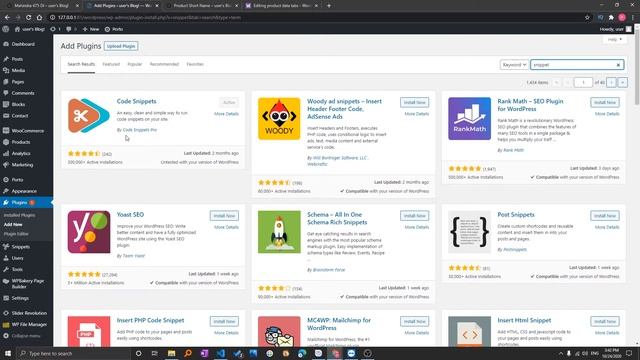Install the Post Snippets plugin
The image size is (640, 360).
[x=604, y=216]
